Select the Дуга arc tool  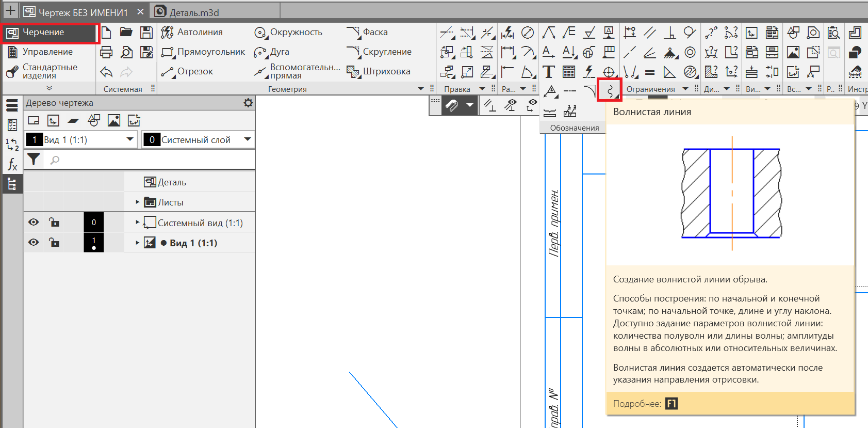[x=271, y=52]
